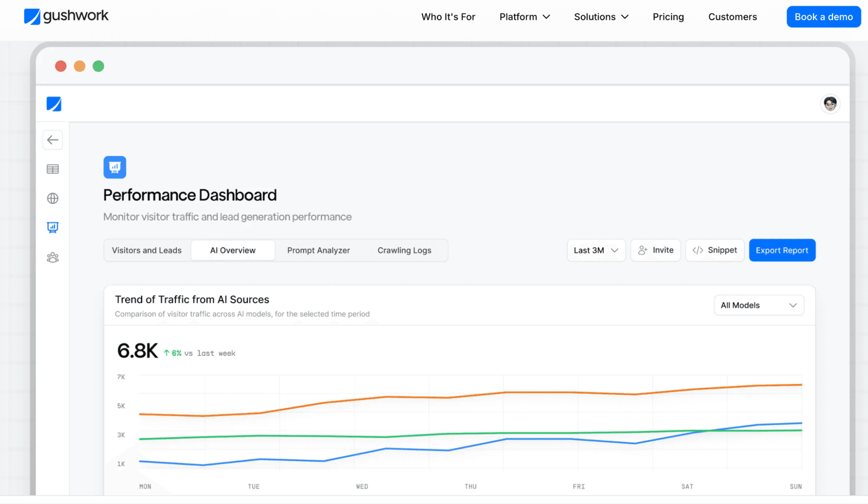The image size is (868, 504).
Task: Switch to Prompt Analyzer tab
Action: (x=319, y=250)
